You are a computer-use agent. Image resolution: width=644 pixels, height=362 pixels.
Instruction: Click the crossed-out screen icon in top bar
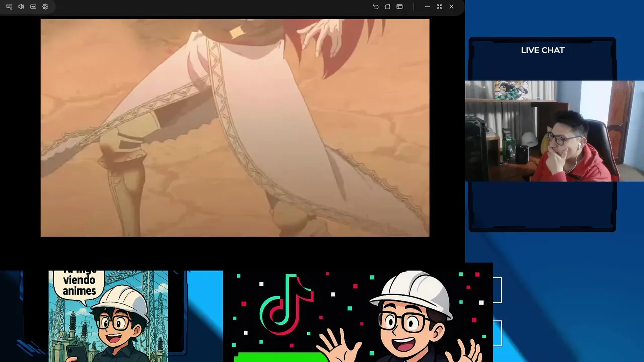point(9,7)
